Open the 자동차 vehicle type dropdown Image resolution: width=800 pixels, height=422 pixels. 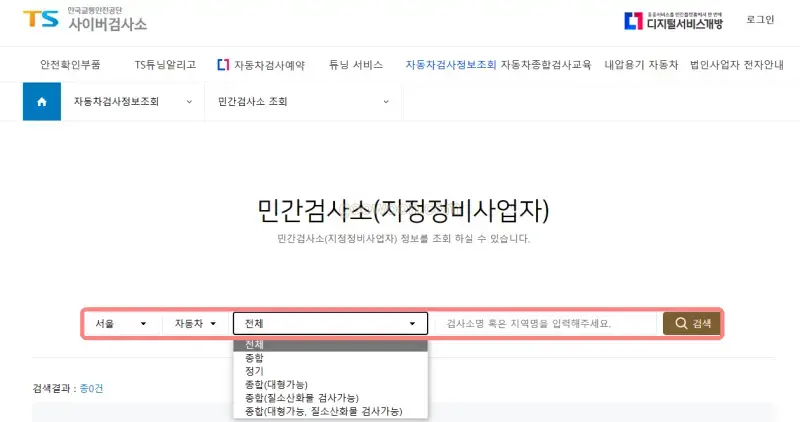196,324
